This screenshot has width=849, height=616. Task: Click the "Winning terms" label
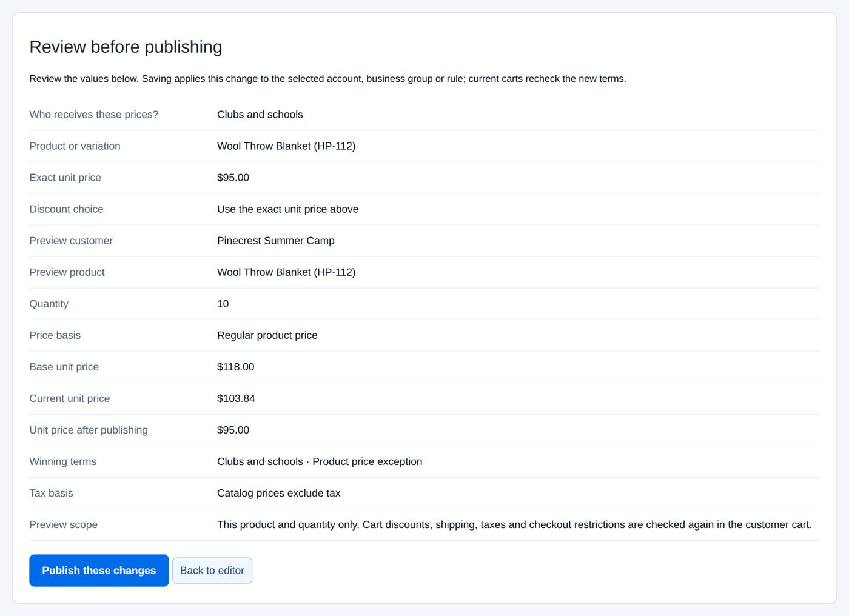(62, 461)
